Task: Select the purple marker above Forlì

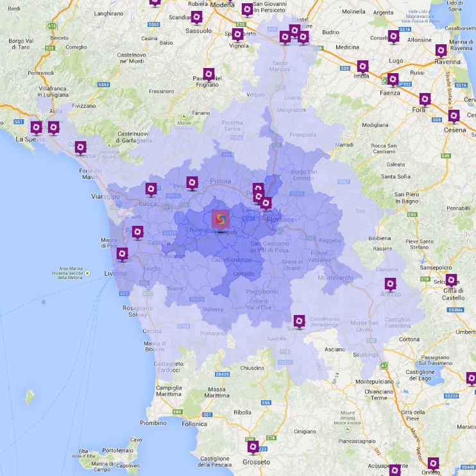Action: (425, 99)
